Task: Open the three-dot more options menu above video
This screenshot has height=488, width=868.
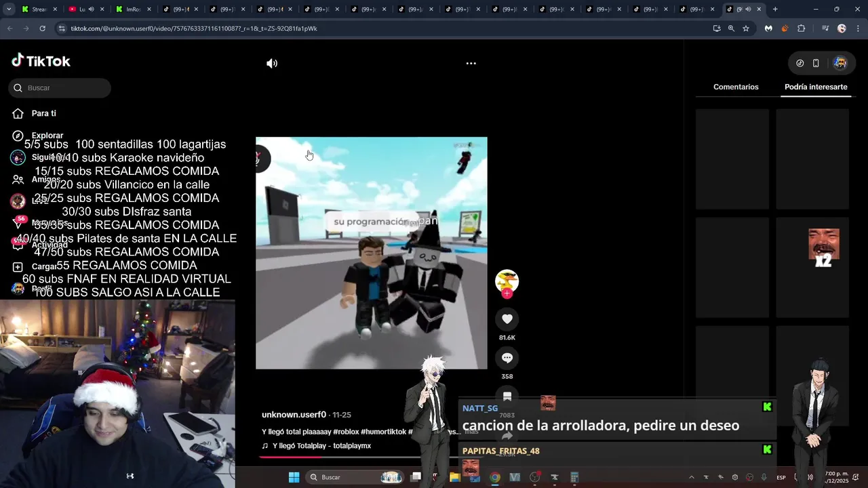Action: coord(471,63)
